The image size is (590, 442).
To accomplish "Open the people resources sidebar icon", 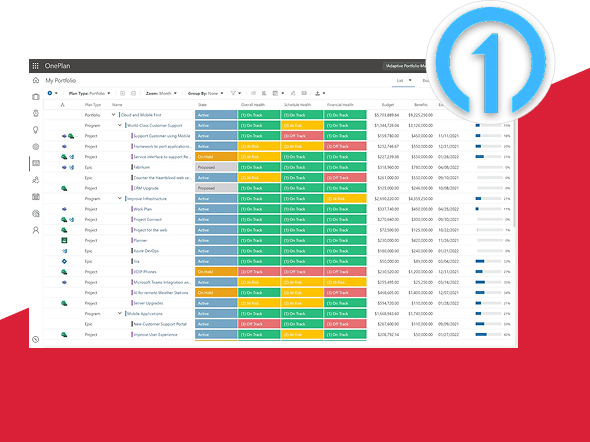I will coord(36,180).
